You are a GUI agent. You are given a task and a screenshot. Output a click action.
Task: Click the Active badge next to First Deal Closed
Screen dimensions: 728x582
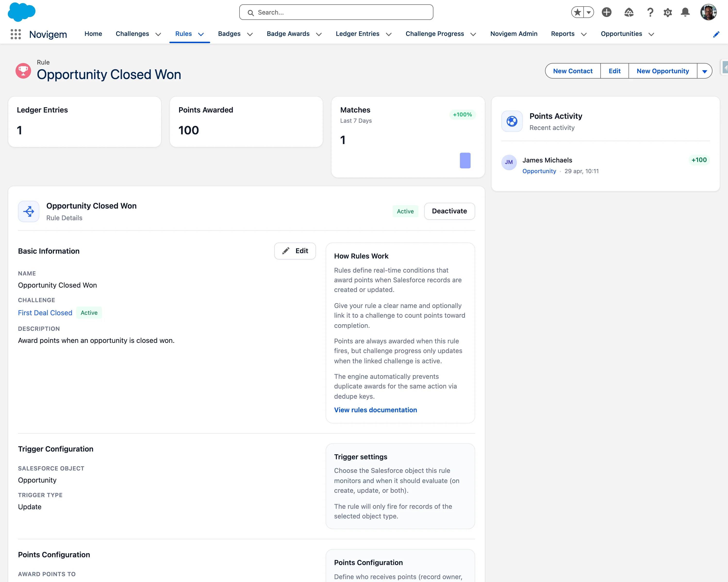[89, 313]
